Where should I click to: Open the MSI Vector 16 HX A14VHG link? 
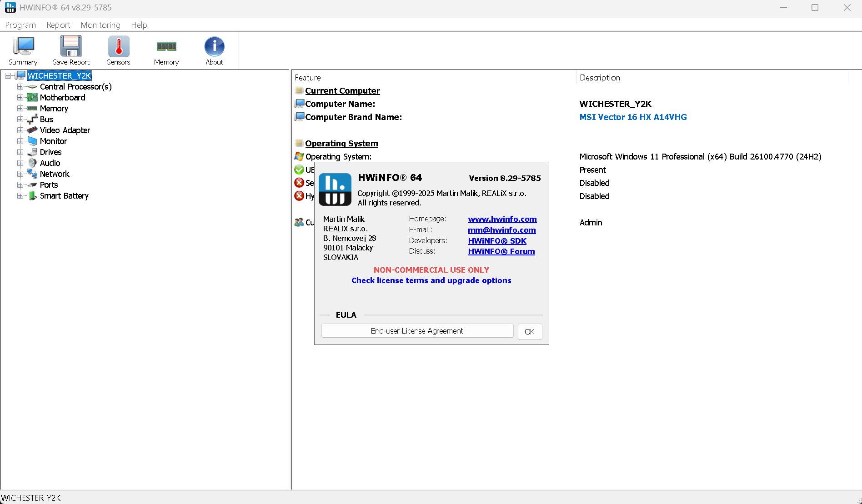coord(633,117)
